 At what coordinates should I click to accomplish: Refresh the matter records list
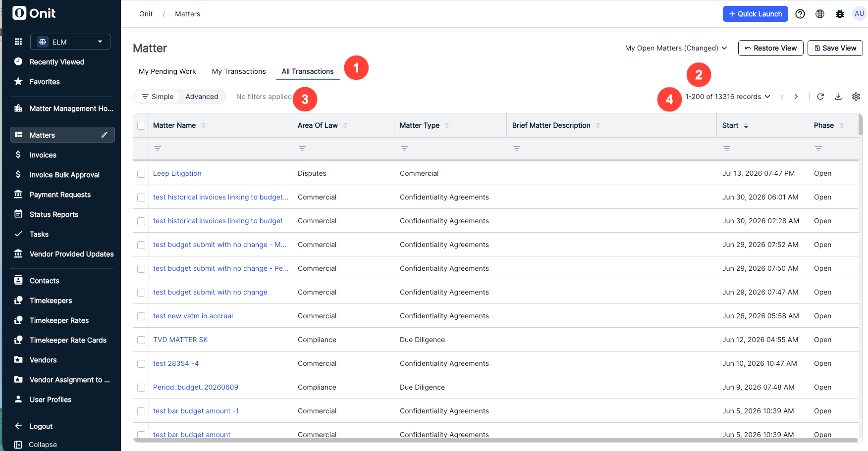(820, 97)
